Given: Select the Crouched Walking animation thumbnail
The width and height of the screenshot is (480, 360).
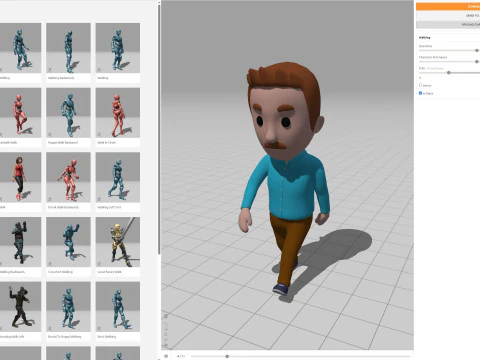Looking at the screenshot, I should [68, 242].
